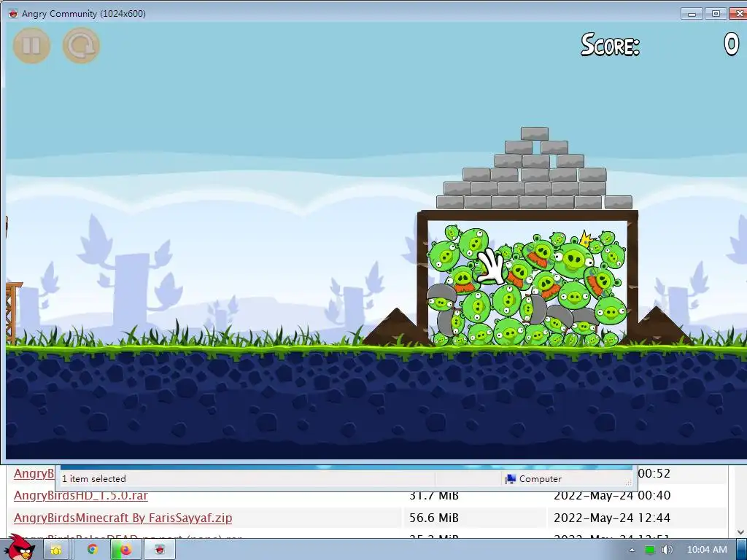Image resolution: width=747 pixels, height=560 pixels.
Task: Open AngryBirdsMinecraft By FarisSayyaf.zip link
Action: 123,518
